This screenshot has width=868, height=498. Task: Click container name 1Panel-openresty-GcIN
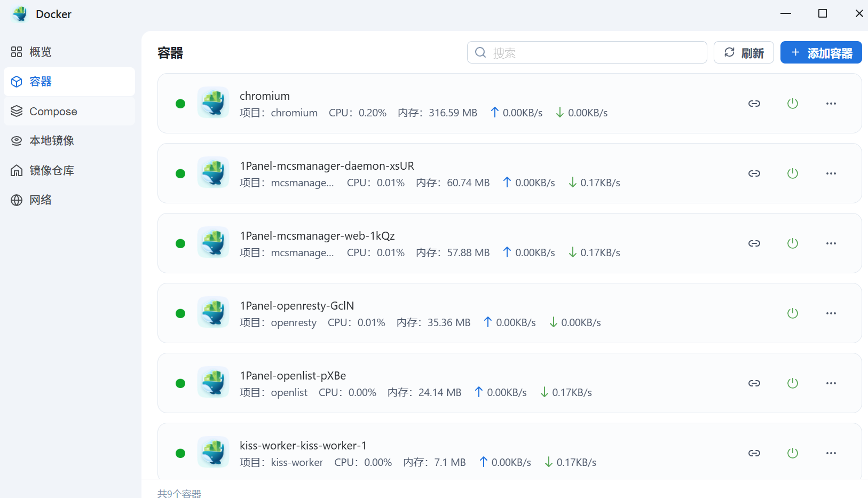(297, 306)
